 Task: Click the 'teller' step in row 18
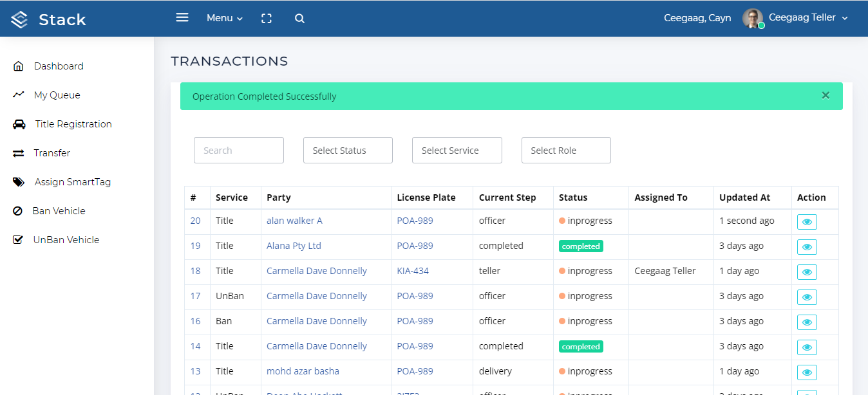489,271
